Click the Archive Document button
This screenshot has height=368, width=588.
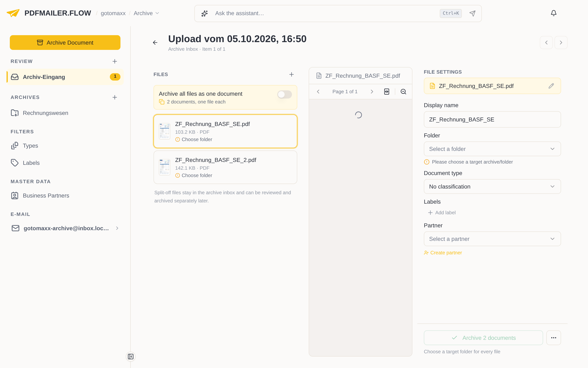[x=65, y=43]
